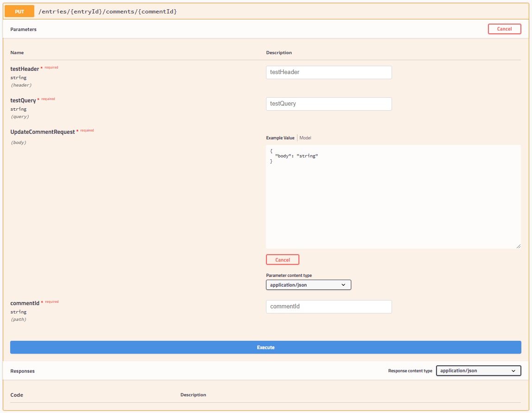Execute the PUT request
Viewport: 532px width, 413px height.
(x=266, y=347)
